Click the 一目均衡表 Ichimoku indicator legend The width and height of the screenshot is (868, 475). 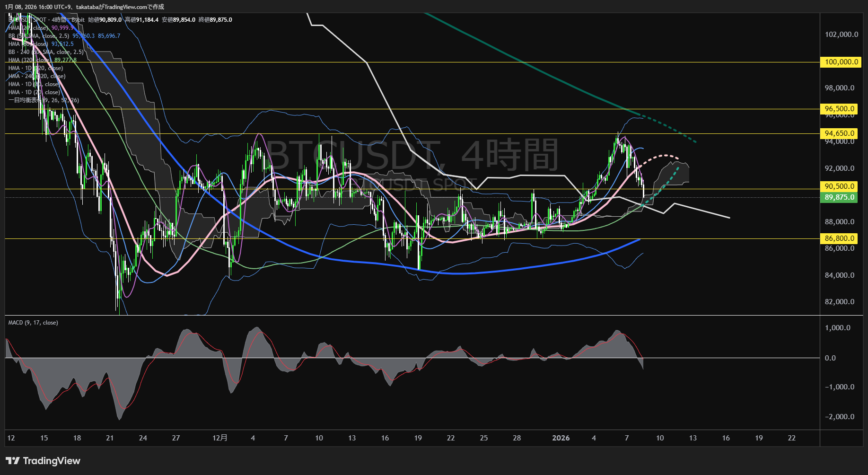coord(44,100)
